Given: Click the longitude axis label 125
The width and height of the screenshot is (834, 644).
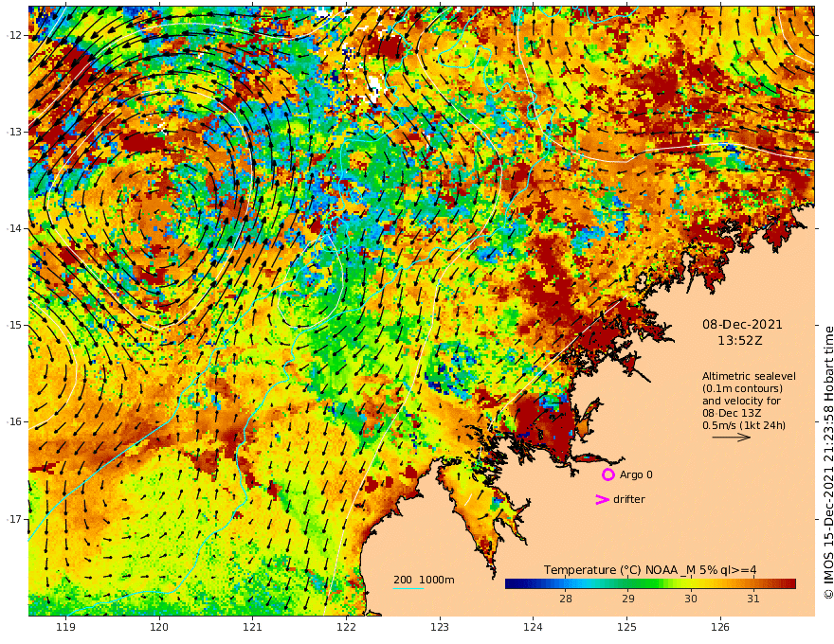Looking at the screenshot, I should (x=626, y=627).
